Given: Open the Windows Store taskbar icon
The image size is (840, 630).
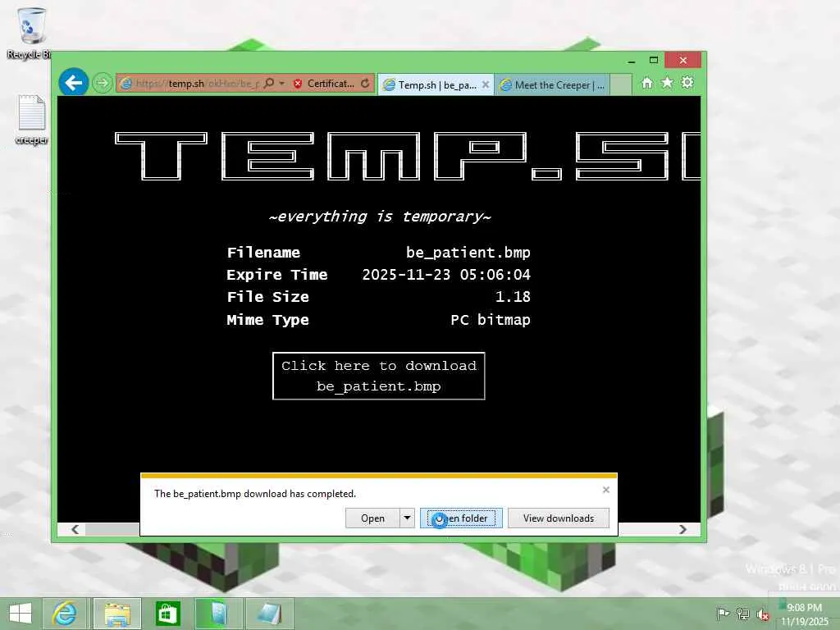Looking at the screenshot, I should pyautogui.click(x=167, y=614).
